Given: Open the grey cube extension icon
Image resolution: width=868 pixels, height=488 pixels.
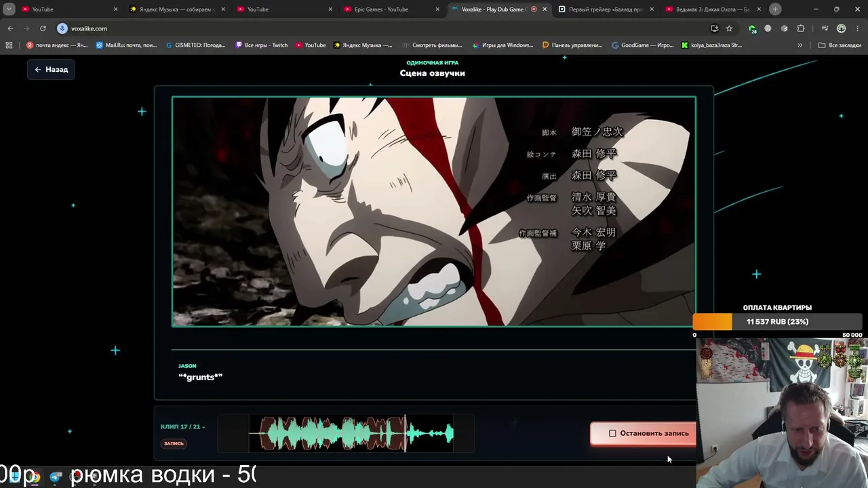Looking at the screenshot, I should pyautogui.click(x=784, y=28).
